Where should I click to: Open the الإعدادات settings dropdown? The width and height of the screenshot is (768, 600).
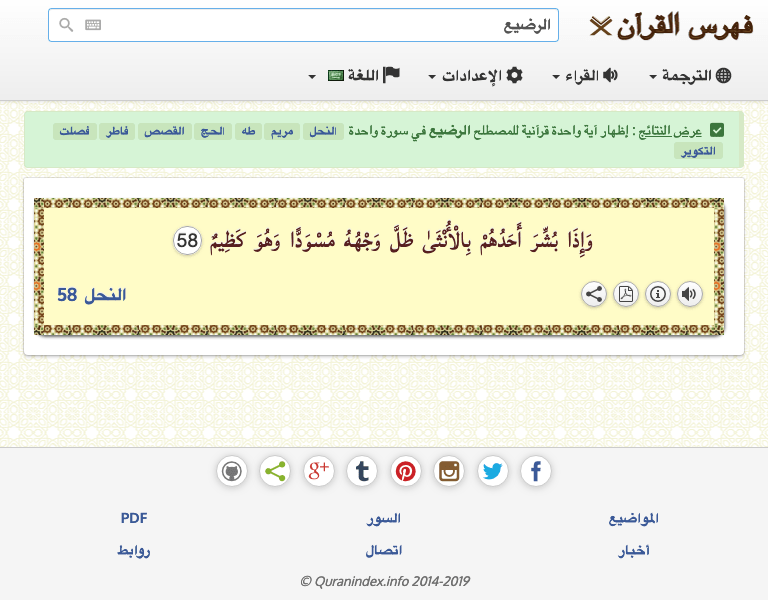475,75
